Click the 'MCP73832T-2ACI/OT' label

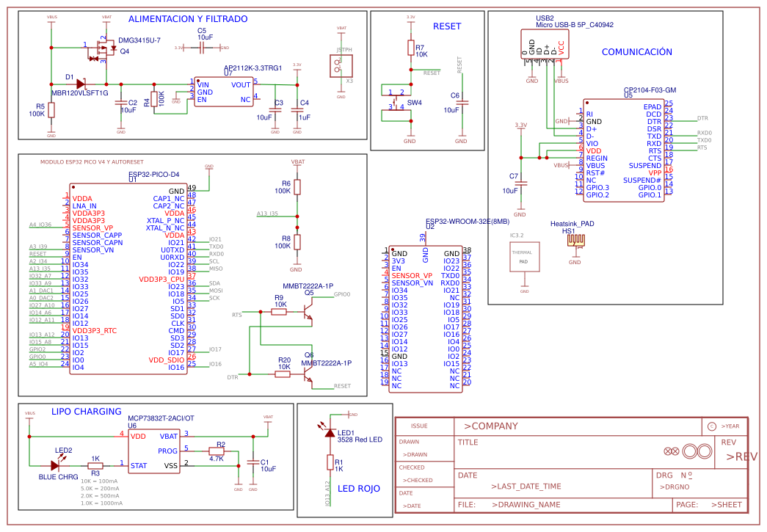[x=161, y=418]
